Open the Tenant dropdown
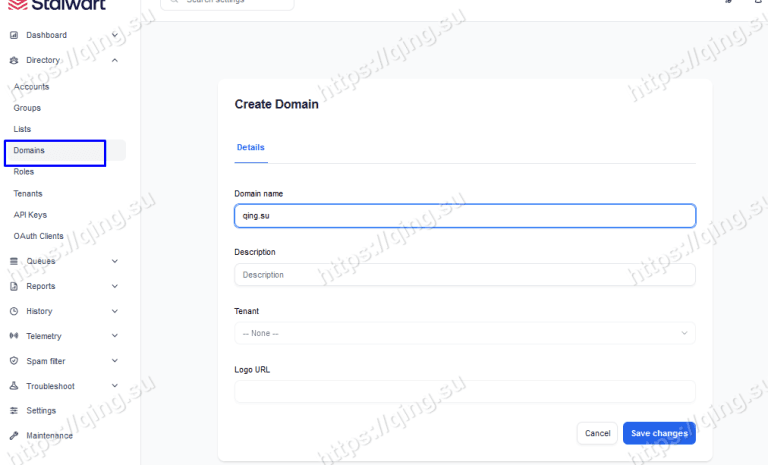The width and height of the screenshot is (768, 465). click(x=464, y=333)
